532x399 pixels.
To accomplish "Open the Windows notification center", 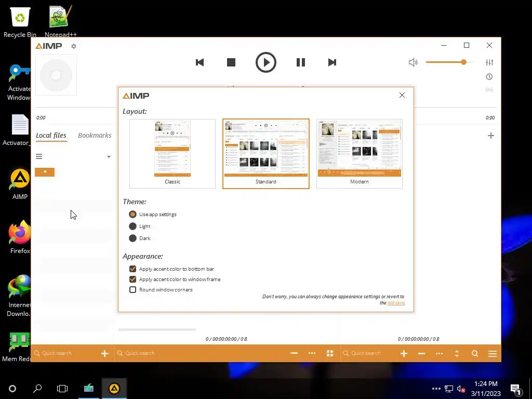I will [x=516, y=389].
